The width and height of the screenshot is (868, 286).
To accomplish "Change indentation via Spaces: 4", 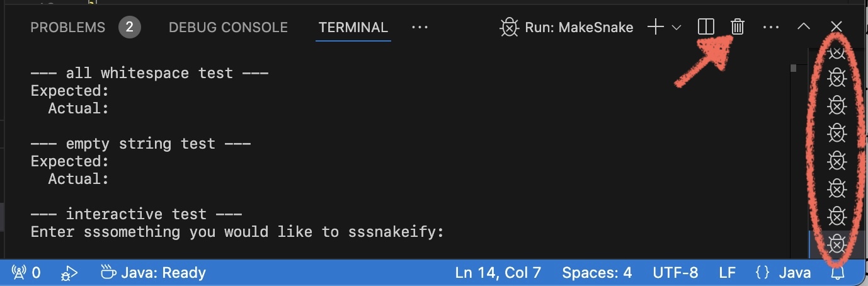I will click(x=597, y=273).
